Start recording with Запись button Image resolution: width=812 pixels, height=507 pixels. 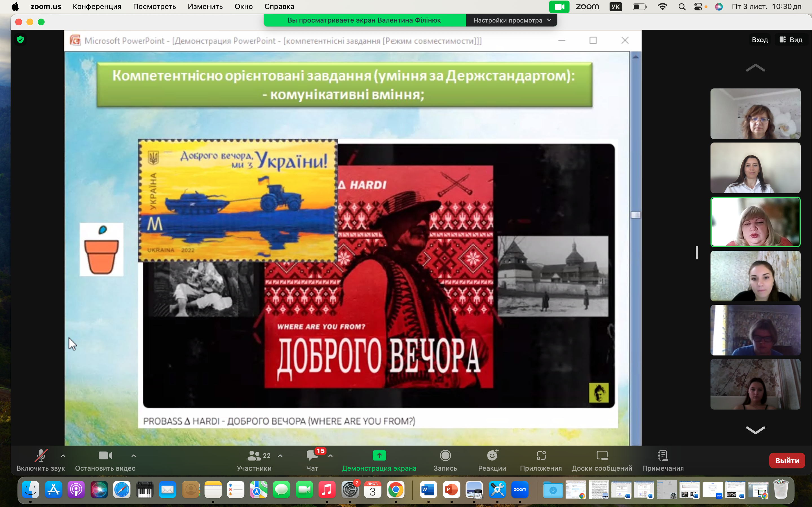click(x=445, y=455)
